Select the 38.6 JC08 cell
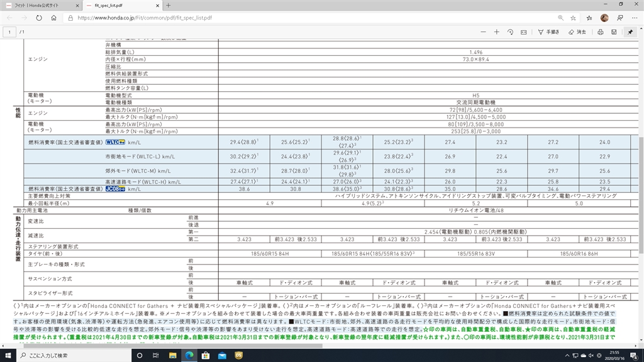The height and width of the screenshot is (362, 644). coord(245,189)
